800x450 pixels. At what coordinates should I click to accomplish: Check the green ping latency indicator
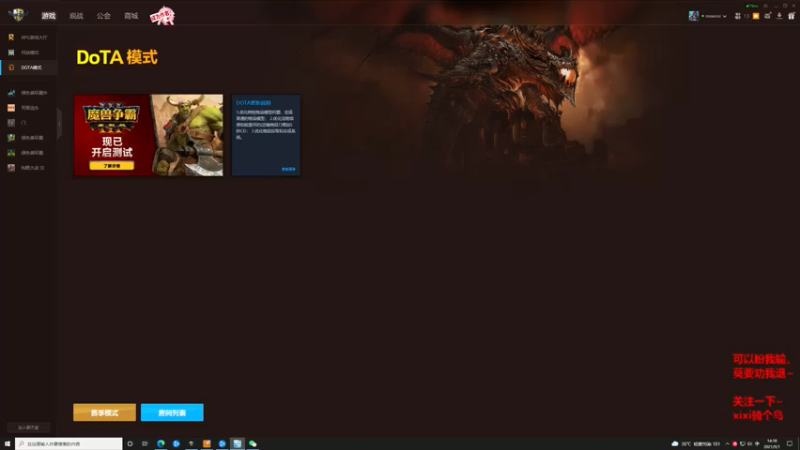pos(752,6)
